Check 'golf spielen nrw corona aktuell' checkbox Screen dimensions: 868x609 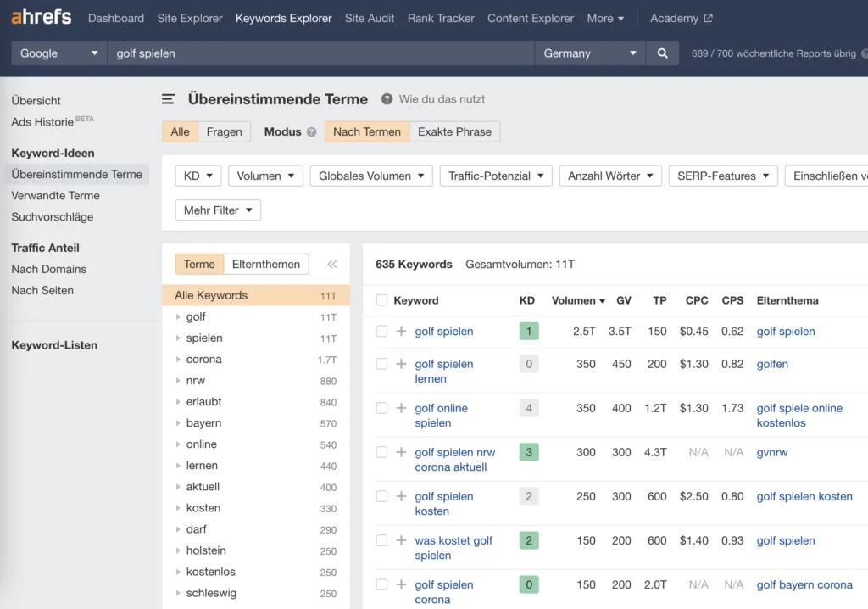(x=381, y=452)
